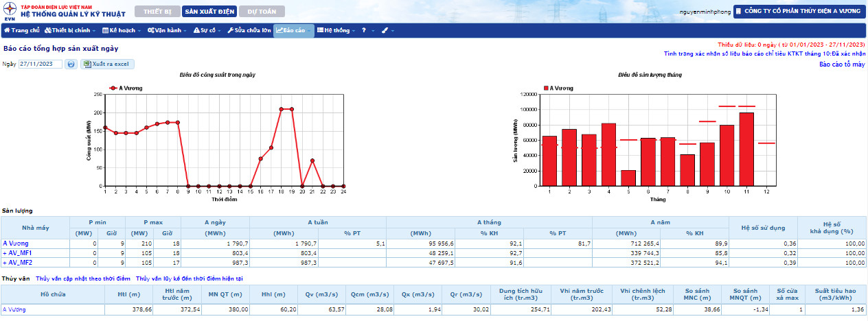Select the 95 956,6 monthly production cell
The image size is (868, 321).
click(420, 243)
